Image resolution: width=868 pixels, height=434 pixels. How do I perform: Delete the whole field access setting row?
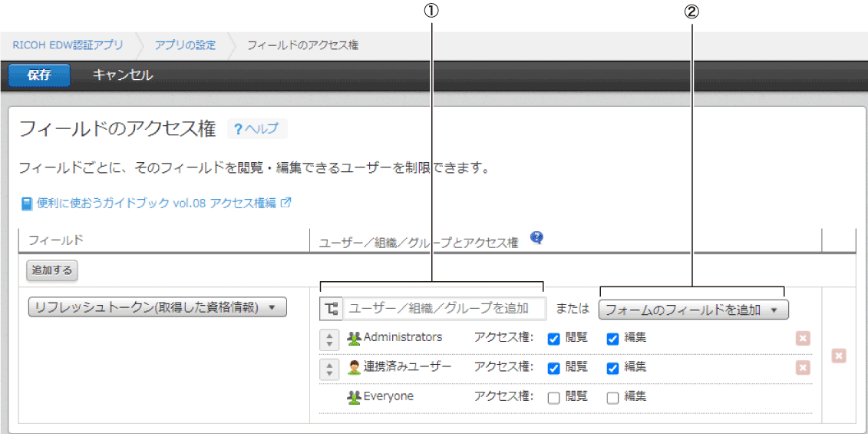coord(839,356)
